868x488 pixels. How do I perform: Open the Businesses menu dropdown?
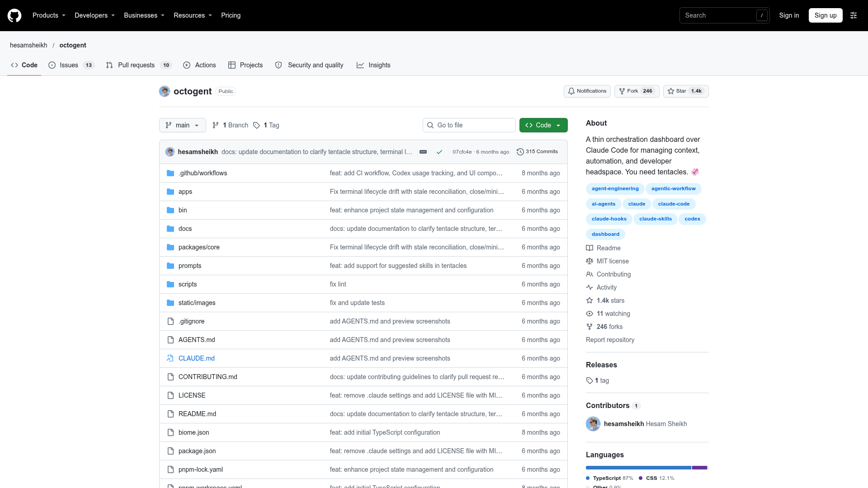[x=144, y=15]
